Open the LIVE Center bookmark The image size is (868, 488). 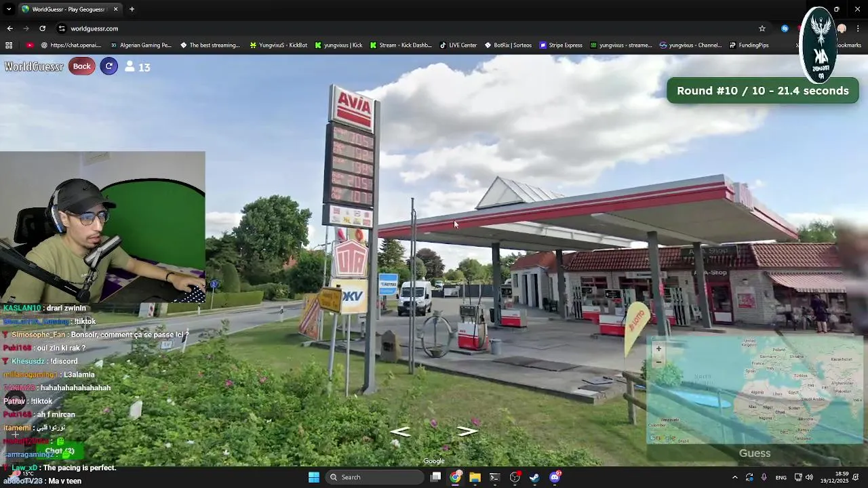pos(458,45)
